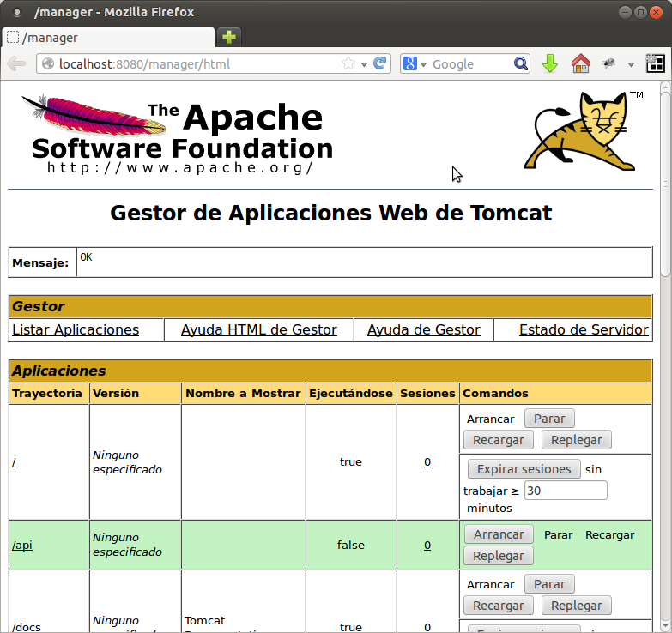
Task: Click Parar for the / application
Action: tap(549, 419)
